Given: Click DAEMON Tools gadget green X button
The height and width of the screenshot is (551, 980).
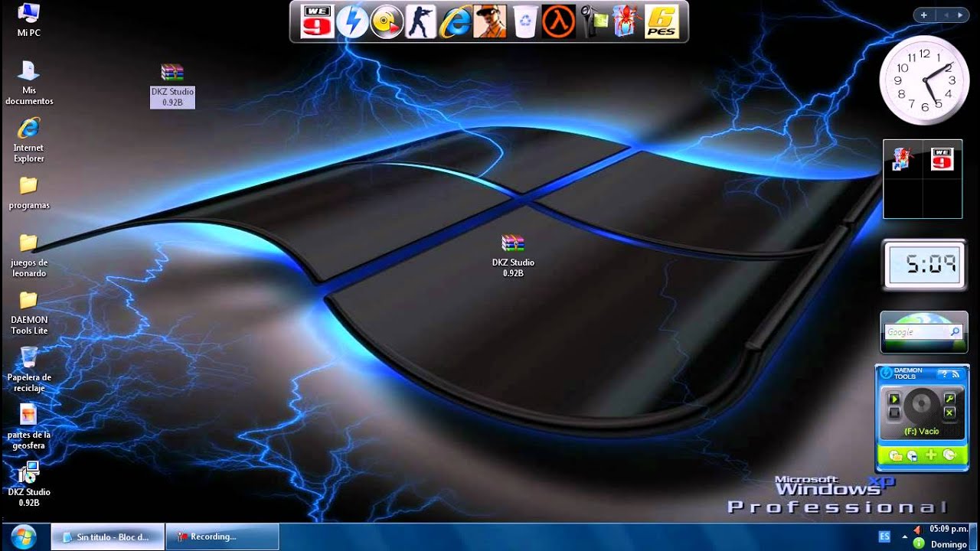Looking at the screenshot, I should [949, 413].
